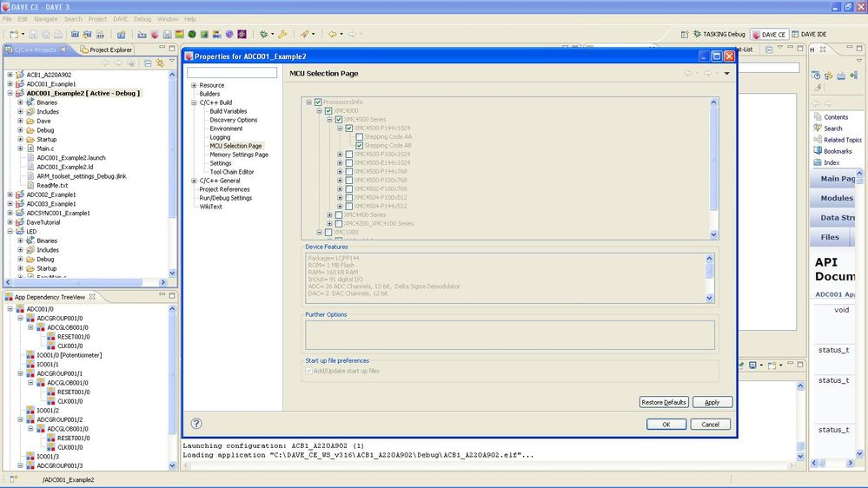Image resolution: width=868 pixels, height=488 pixels.
Task: Switch to Project Explorer tab
Action: pyautogui.click(x=106, y=49)
